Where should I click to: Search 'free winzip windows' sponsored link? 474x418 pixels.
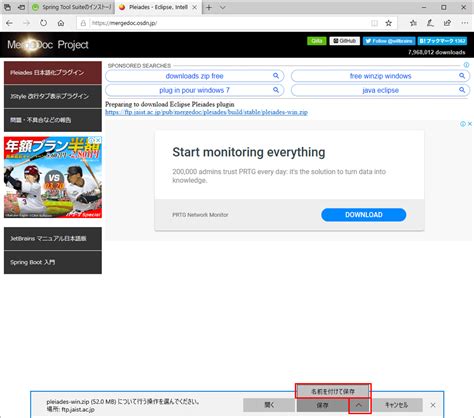(x=380, y=76)
